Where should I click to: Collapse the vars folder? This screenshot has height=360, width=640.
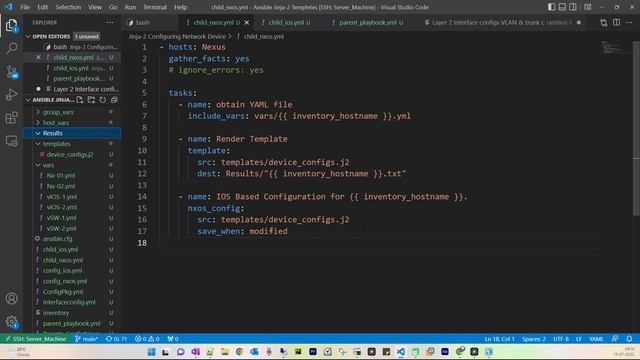tap(49, 165)
